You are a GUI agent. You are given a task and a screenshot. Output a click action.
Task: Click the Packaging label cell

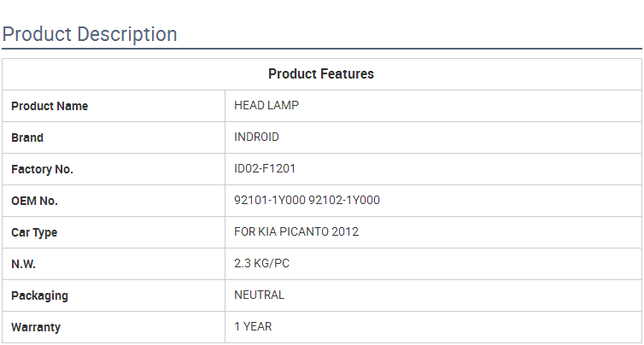(x=39, y=295)
